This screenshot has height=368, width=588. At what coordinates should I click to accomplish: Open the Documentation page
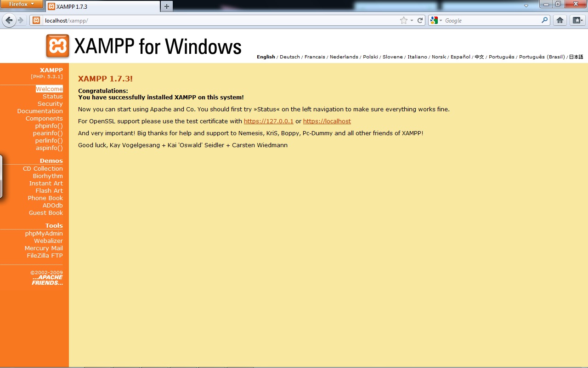point(40,111)
